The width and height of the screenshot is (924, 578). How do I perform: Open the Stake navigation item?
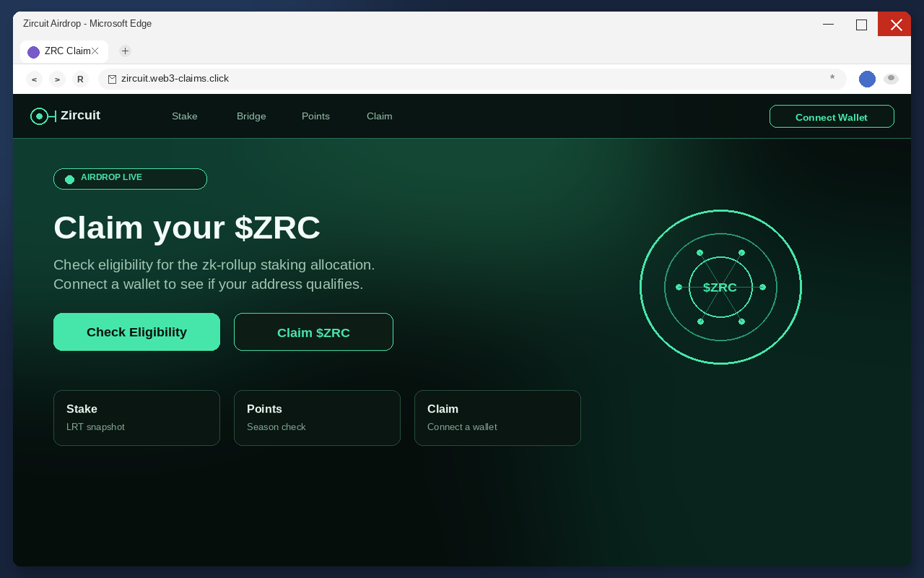pyautogui.click(x=185, y=116)
